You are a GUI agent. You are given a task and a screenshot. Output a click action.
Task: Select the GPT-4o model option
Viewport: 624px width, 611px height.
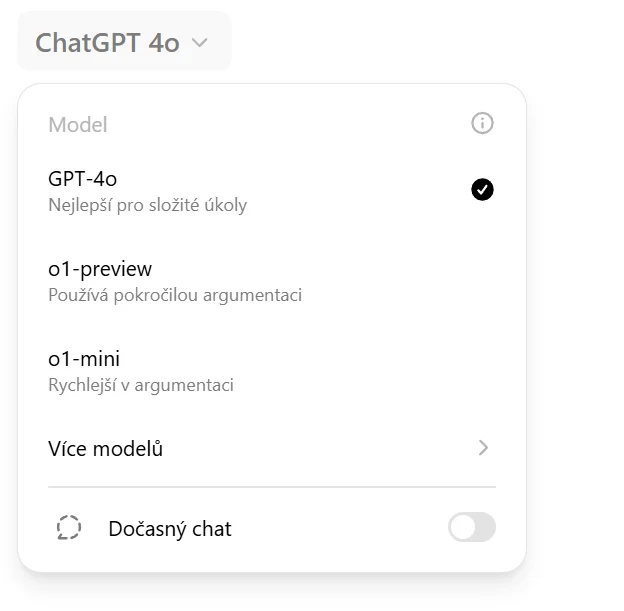(x=272, y=191)
